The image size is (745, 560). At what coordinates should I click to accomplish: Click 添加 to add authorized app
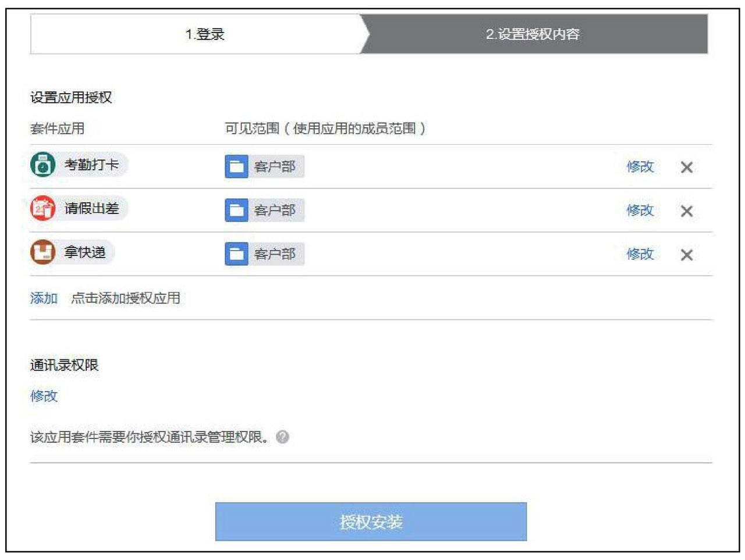pyautogui.click(x=44, y=298)
